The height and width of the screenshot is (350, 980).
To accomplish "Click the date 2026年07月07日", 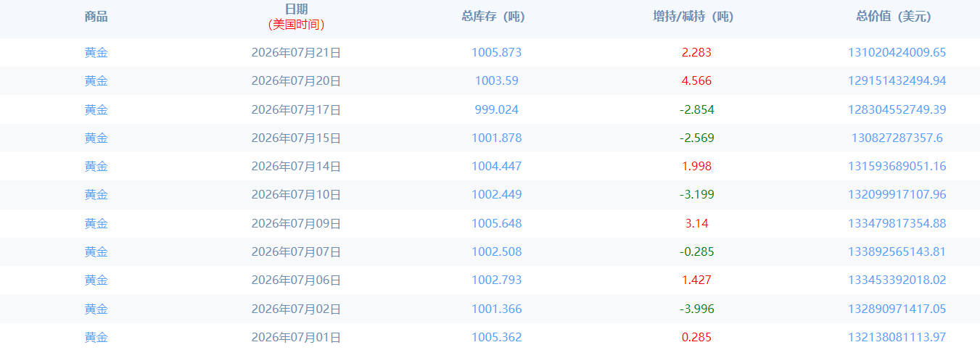I will pos(296,251).
